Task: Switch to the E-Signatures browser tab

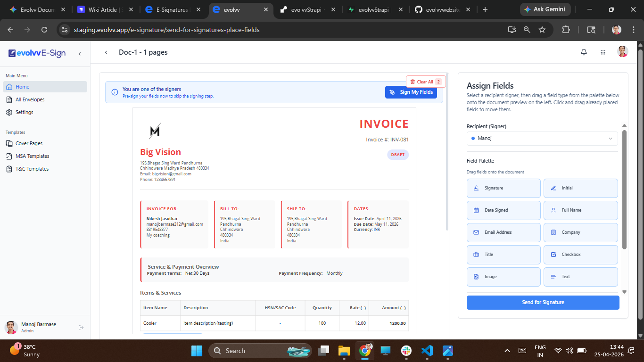Action: tap(173, 9)
